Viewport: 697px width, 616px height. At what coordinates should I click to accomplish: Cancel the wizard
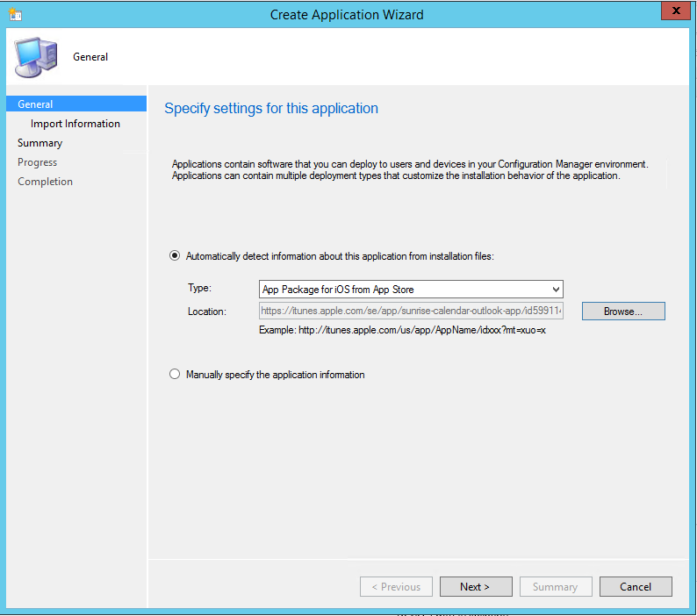[x=636, y=587]
